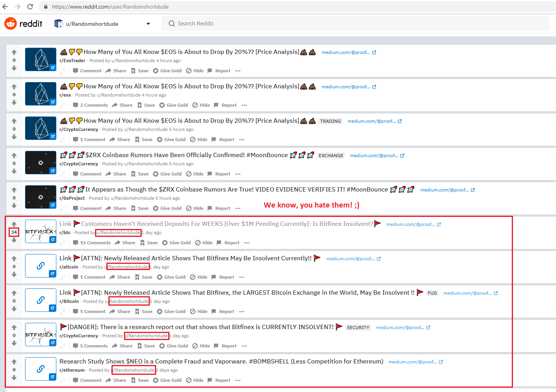The height and width of the screenshot is (392, 556).
Task: Open medium.com link on the r/EosTrader post
Action: tap(349, 52)
